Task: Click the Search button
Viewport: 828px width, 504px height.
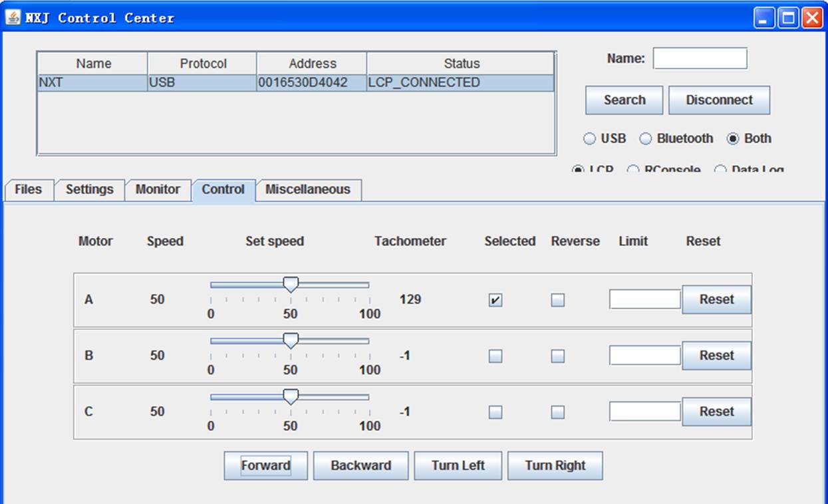Action: click(x=624, y=100)
